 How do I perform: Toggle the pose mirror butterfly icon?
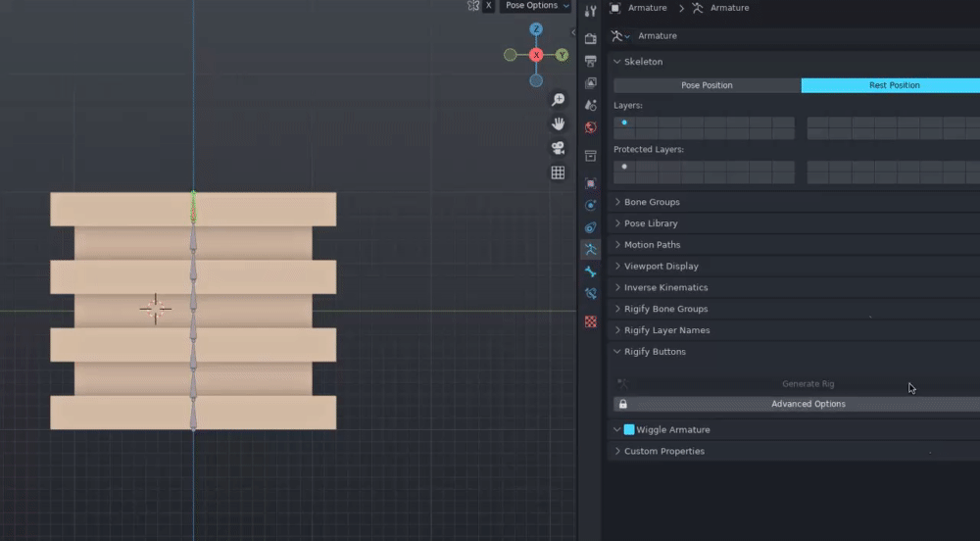point(473,6)
